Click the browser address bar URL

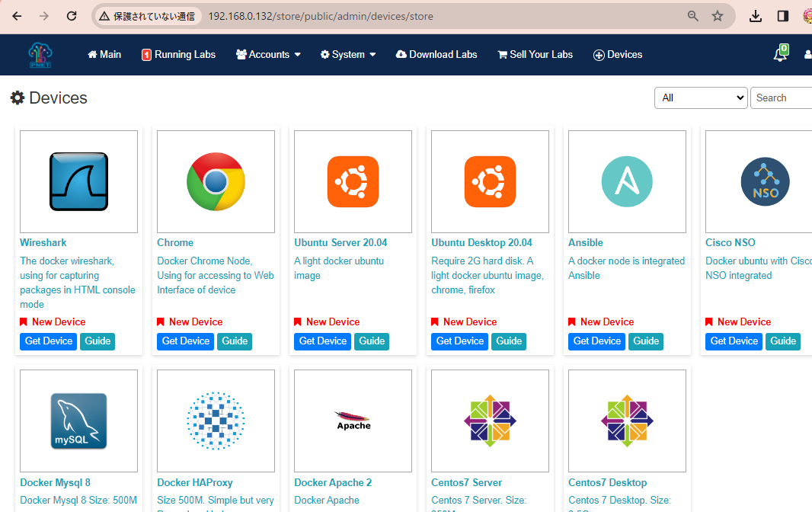pyautogui.click(x=321, y=16)
